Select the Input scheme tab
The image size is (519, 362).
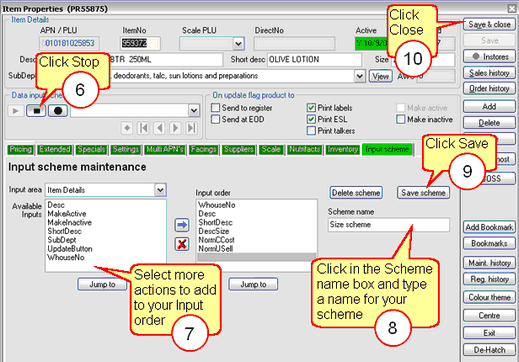click(387, 149)
